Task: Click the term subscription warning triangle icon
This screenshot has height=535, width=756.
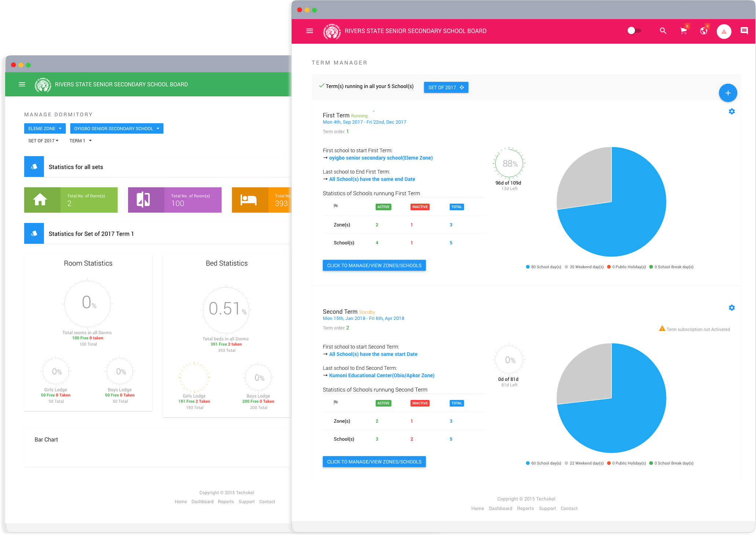Action: (662, 328)
